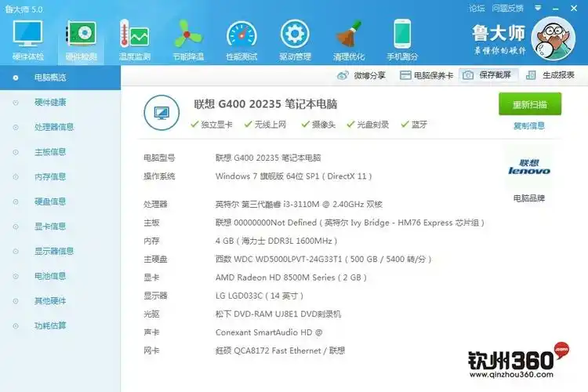Viewport: 588px width, 392px height.
Task: Click the 鲁大师 mascot avatar
Action: point(554,38)
